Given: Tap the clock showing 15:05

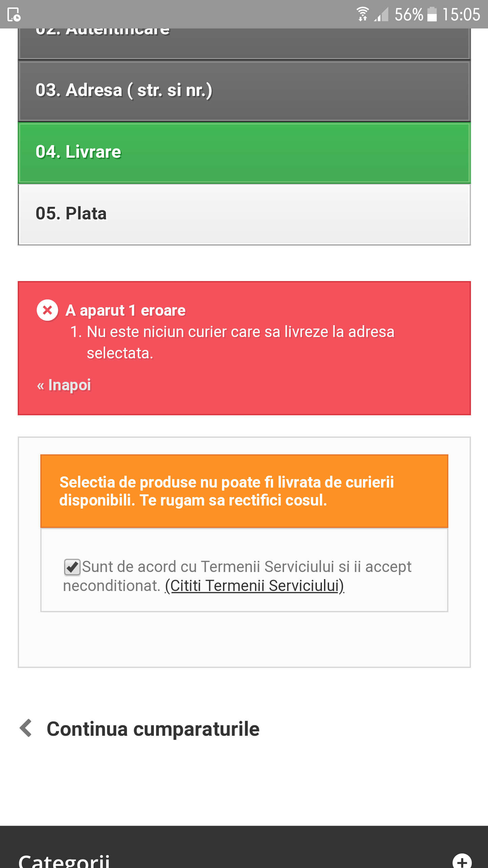Looking at the screenshot, I should coord(461,15).
